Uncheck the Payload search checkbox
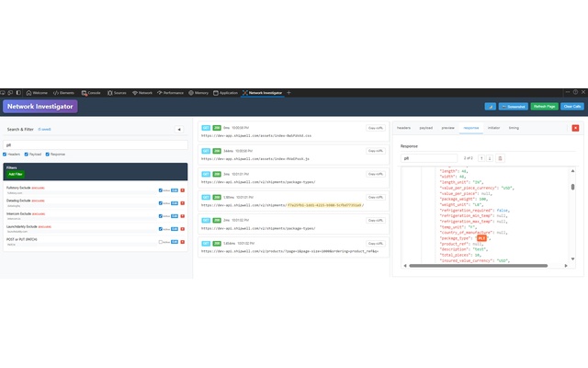 27,155
